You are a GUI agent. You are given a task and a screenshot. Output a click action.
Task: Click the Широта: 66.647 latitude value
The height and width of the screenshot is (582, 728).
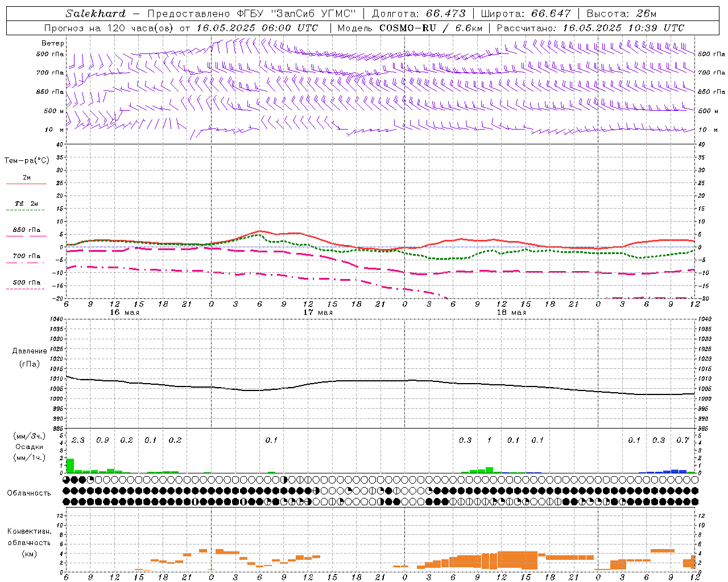tap(526, 14)
